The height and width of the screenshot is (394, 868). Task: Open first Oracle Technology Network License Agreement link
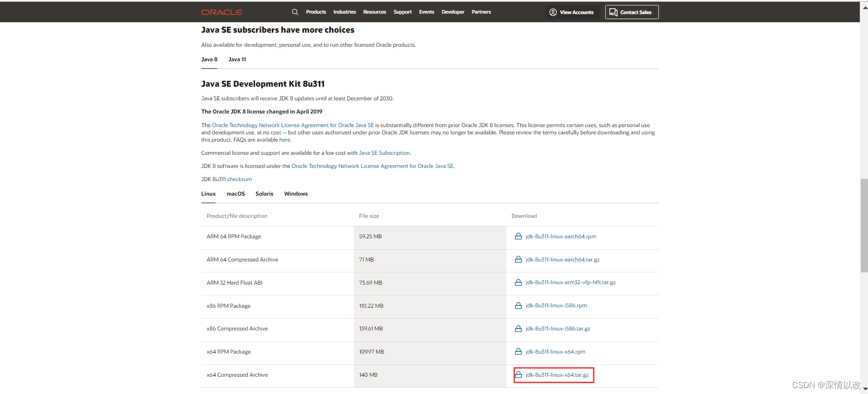click(293, 125)
